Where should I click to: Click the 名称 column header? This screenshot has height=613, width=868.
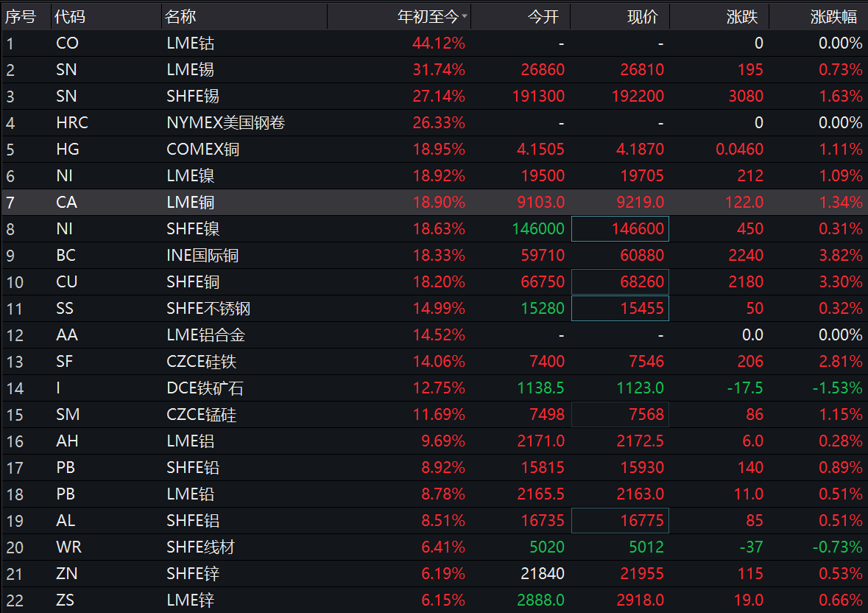[x=180, y=16]
